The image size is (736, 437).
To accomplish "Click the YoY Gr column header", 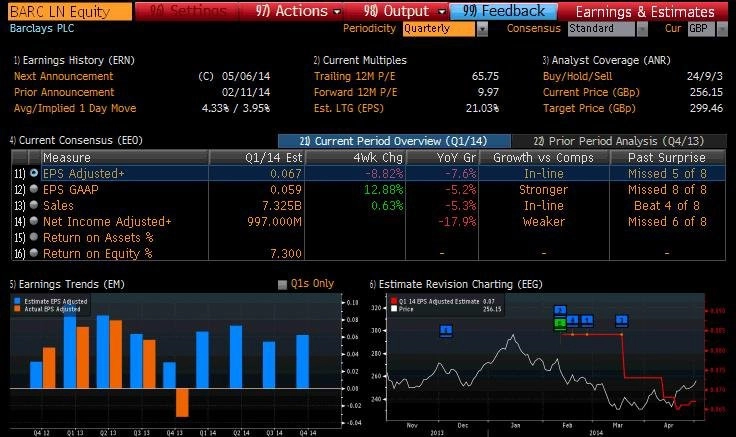I will (x=442, y=157).
